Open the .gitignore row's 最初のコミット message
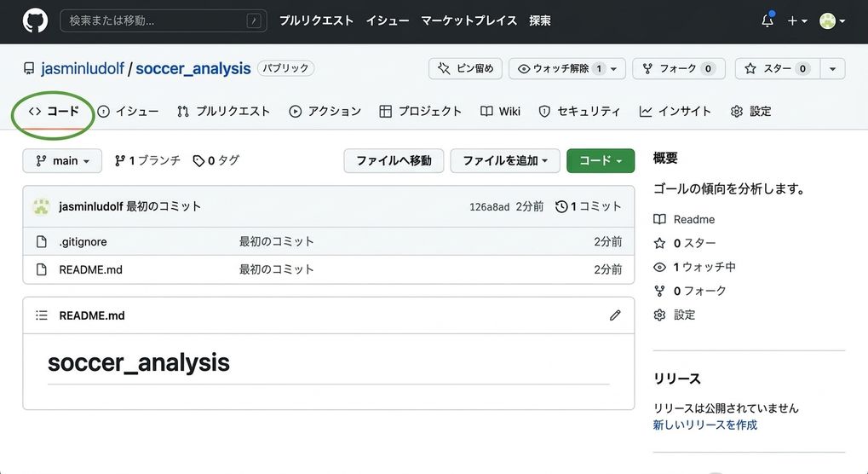This screenshot has height=474, width=868. click(276, 242)
